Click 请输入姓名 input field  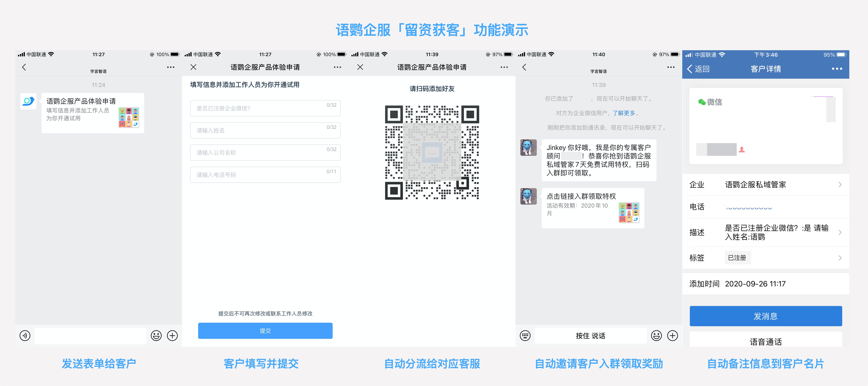point(265,130)
